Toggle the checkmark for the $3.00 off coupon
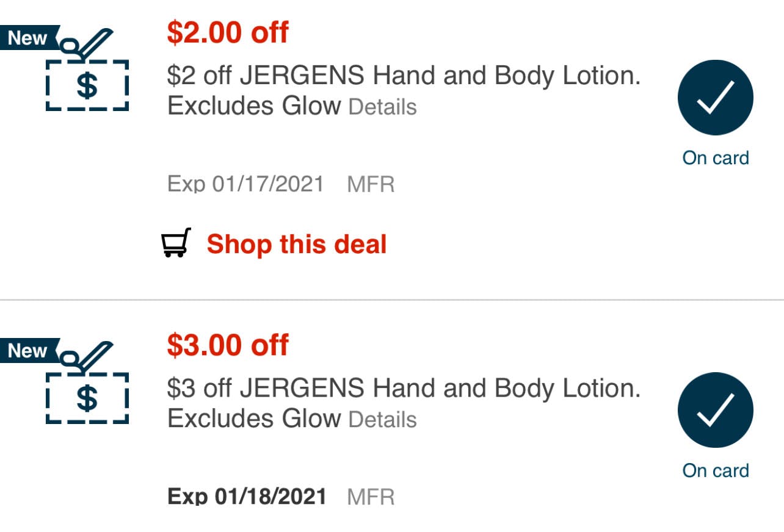The image size is (784, 532). (x=715, y=410)
